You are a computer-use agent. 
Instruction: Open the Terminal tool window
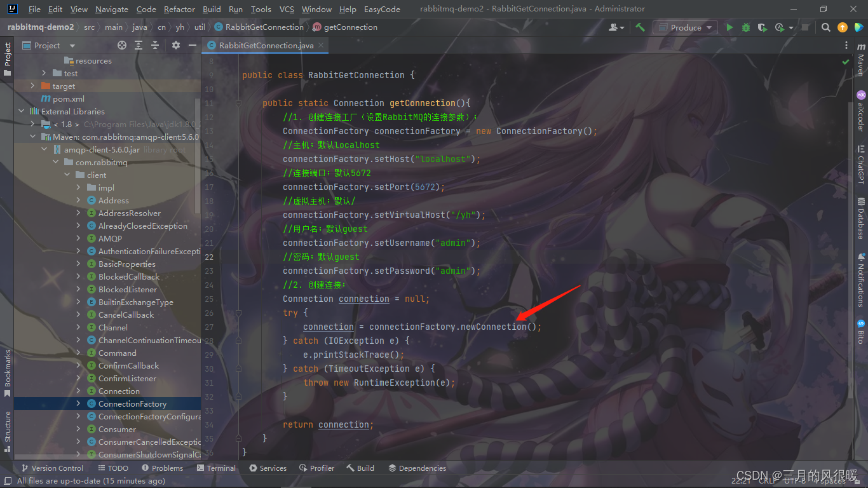216,468
